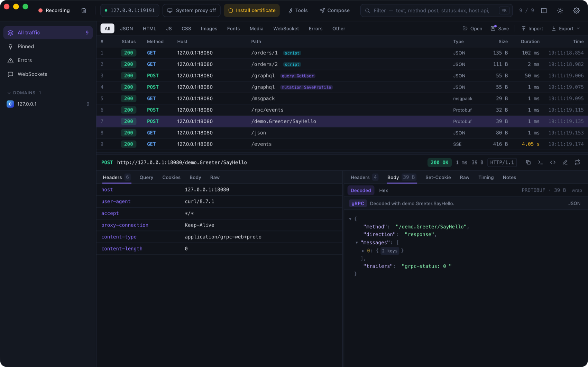
Task: Collapse the "messages" array
Action: 357,243
